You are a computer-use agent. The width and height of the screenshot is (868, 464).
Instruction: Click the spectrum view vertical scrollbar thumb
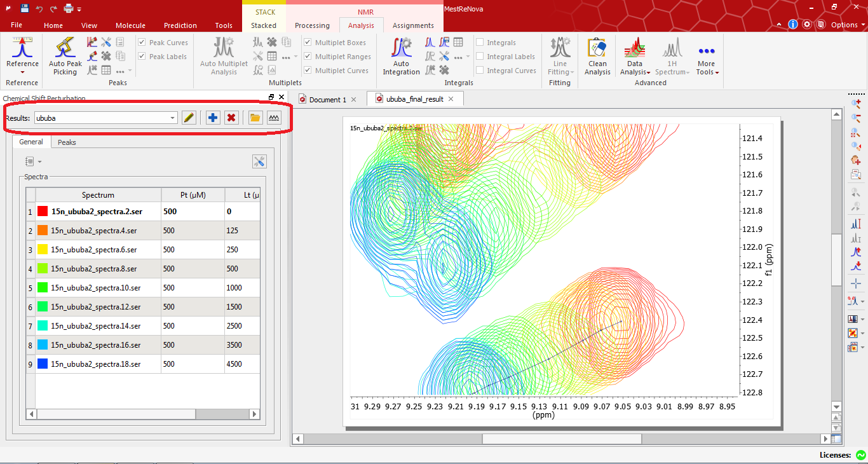point(836,259)
